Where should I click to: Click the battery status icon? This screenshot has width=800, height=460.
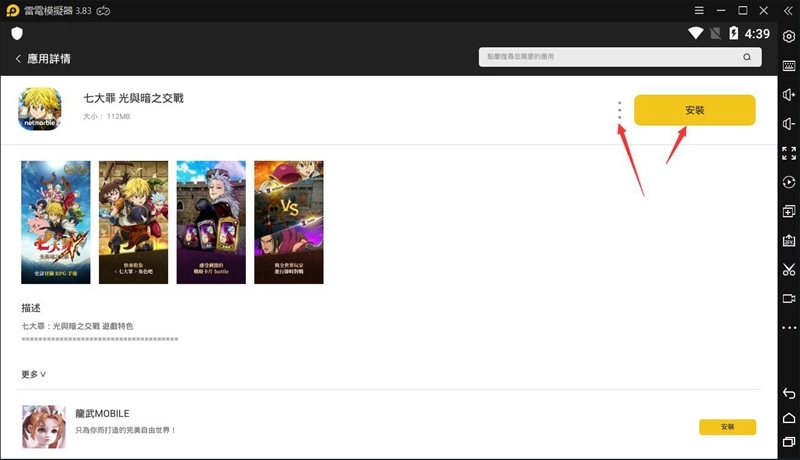(733, 33)
